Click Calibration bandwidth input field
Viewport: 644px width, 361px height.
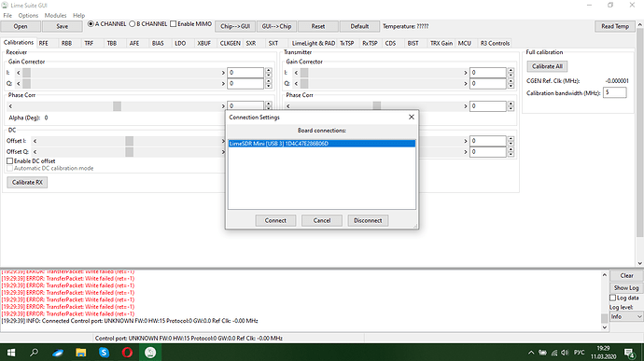pyautogui.click(x=615, y=93)
